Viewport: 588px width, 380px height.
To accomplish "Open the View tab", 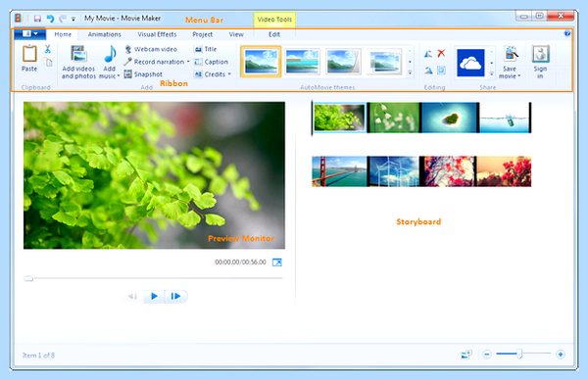I will tap(236, 34).
